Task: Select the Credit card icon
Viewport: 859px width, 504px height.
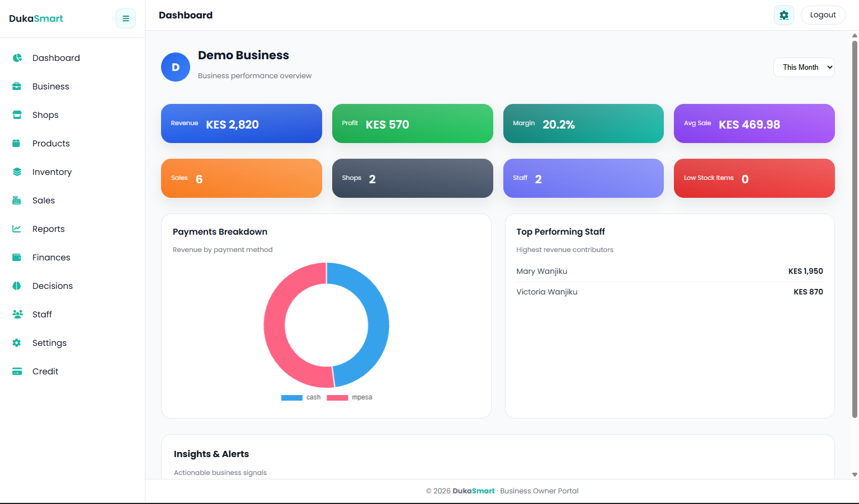Action: pos(17,371)
